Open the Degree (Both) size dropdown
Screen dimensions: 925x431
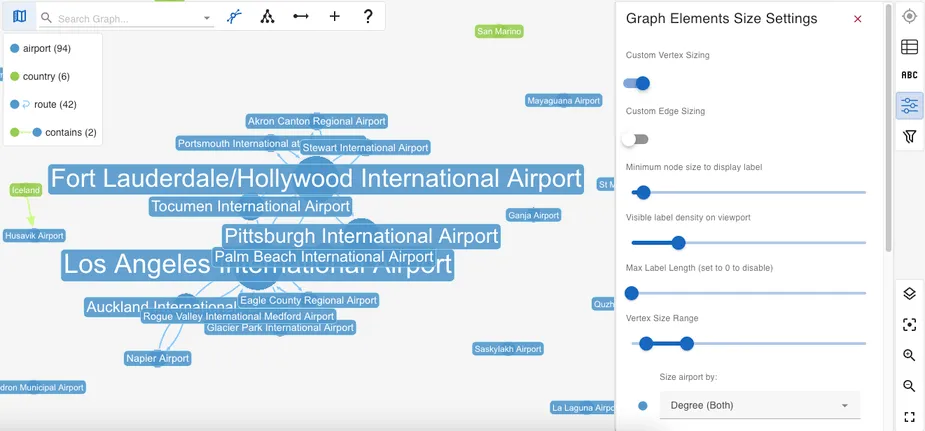coord(760,405)
